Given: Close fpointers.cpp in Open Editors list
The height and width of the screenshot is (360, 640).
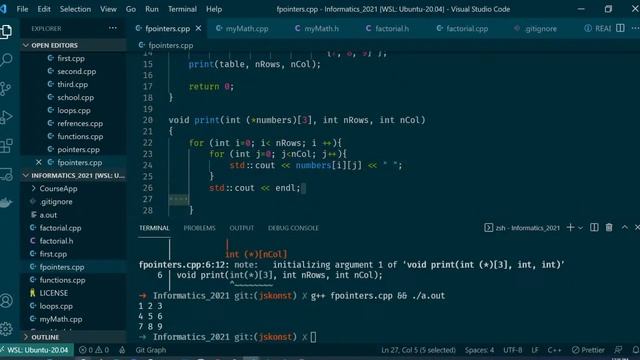Looking at the screenshot, I should (x=38, y=162).
